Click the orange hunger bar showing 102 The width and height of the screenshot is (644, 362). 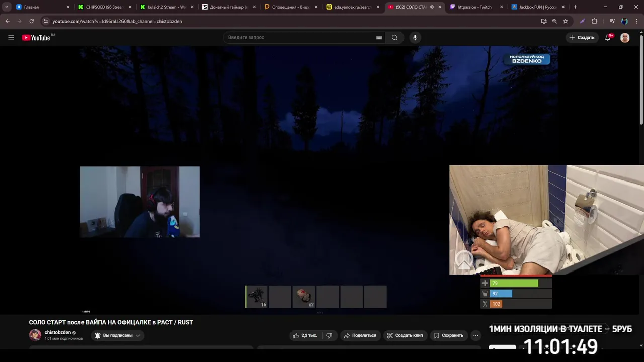coord(496,304)
